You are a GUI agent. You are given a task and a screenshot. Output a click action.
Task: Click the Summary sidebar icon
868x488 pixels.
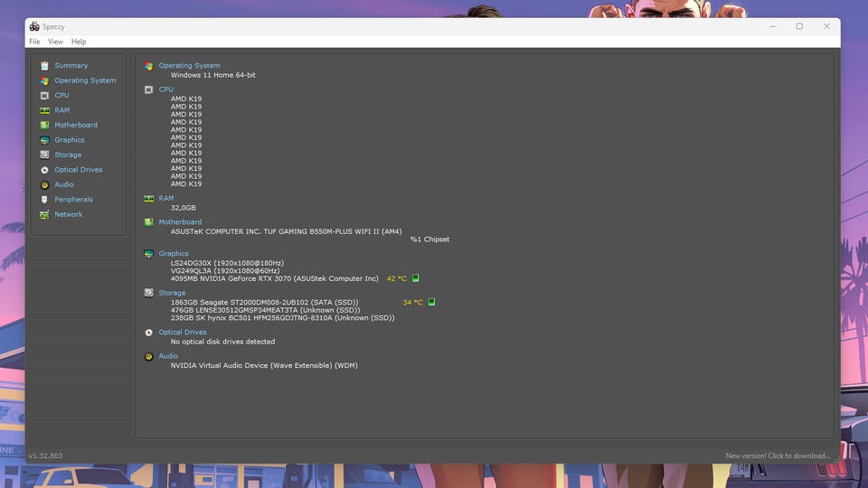pyautogui.click(x=44, y=66)
